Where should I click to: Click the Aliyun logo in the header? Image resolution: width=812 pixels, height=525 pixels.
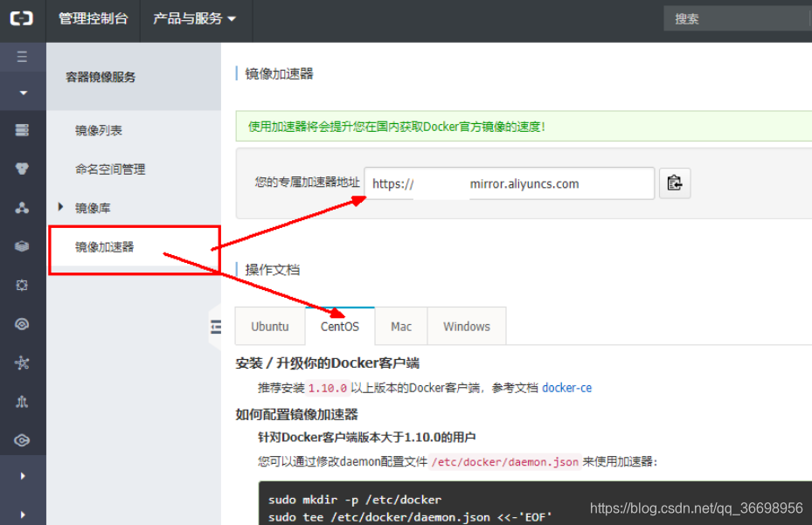(x=22, y=18)
